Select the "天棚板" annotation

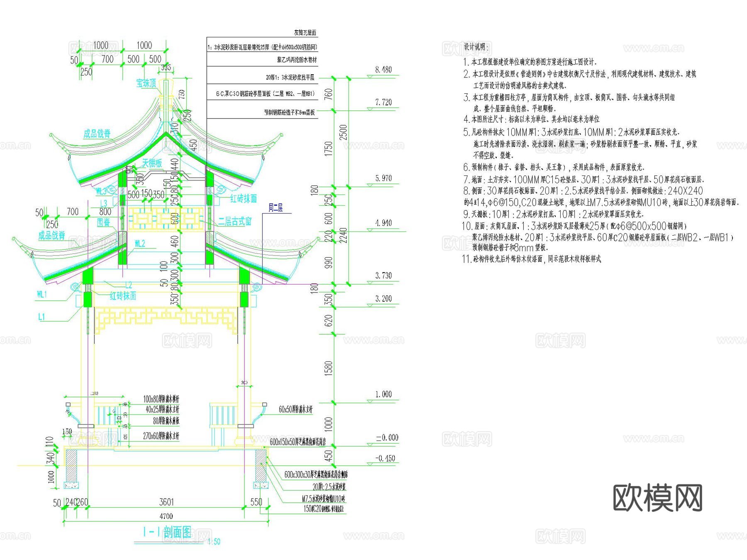tap(152, 163)
